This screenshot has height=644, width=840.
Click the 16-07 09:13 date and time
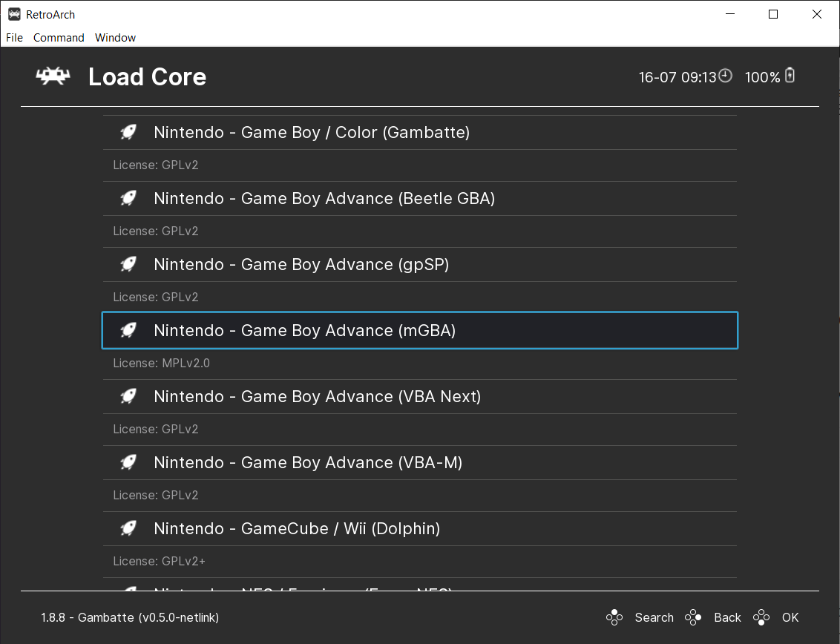[677, 77]
